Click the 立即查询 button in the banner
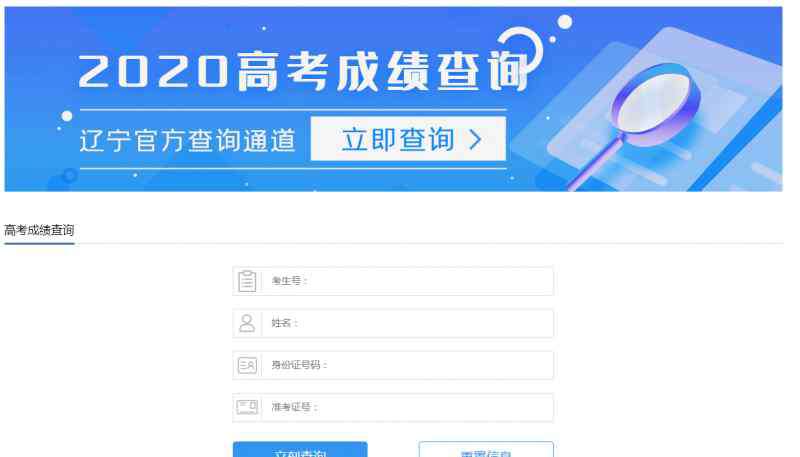Viewport: 800px width, 457px height. [x=408, y=139]
